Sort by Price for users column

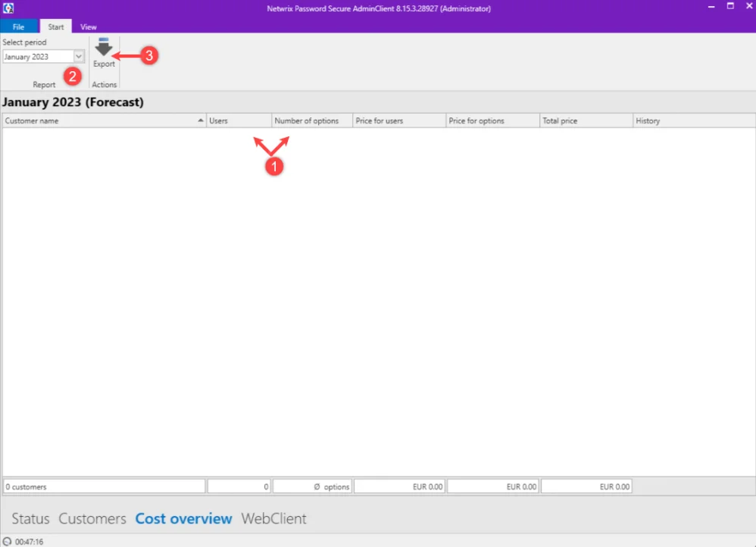(399, 120)
